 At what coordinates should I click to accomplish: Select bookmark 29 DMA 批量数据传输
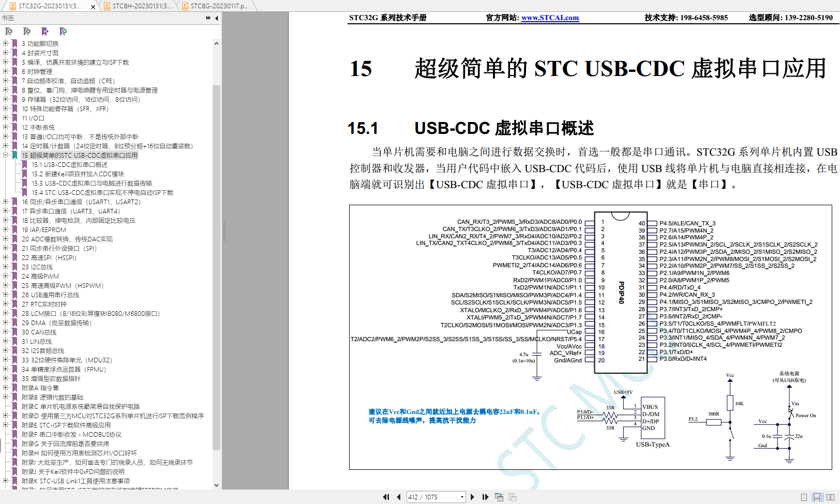tap(56, 323)
